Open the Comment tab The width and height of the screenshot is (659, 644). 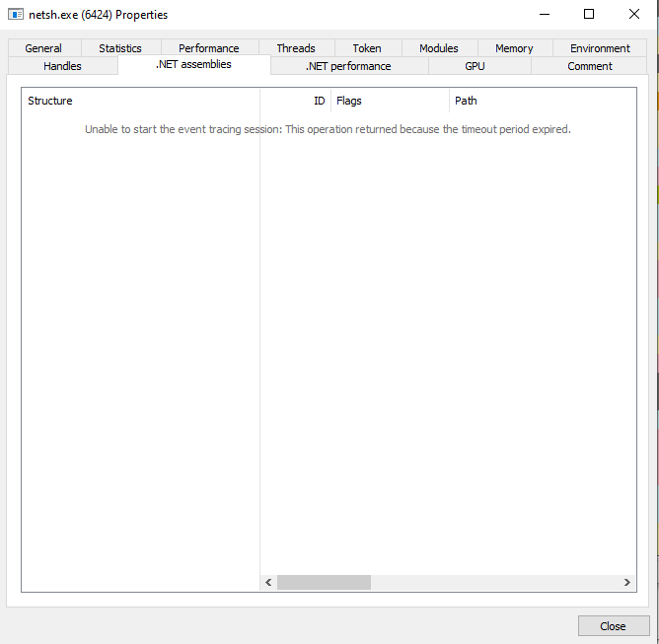pyautogui.click(x=590, y=66)
